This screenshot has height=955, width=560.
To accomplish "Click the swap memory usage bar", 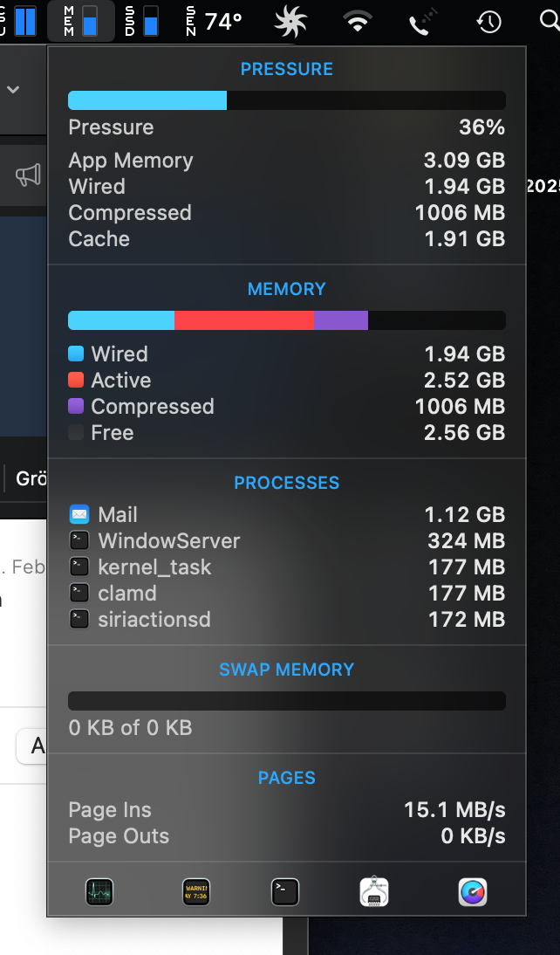I will [x=286, y=701].
